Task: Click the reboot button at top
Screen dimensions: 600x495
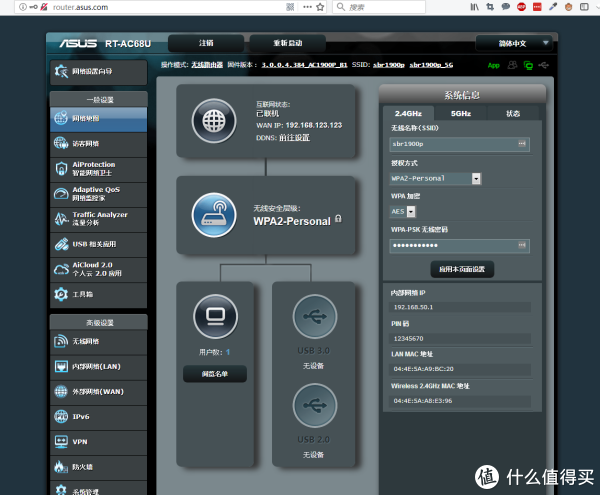Action: coord(288,43)
